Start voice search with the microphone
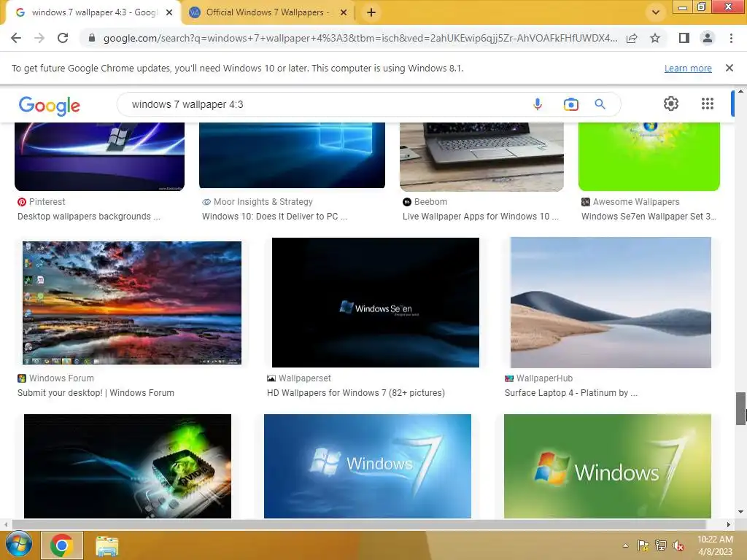This screenshot has width=747, height=560. click(538, 104)
